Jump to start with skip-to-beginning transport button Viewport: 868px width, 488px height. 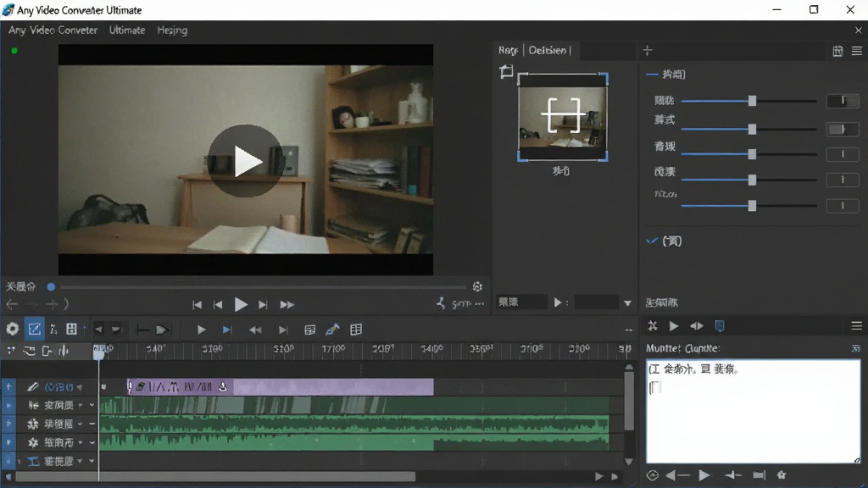pyautogui.click(x=197, y=305)
